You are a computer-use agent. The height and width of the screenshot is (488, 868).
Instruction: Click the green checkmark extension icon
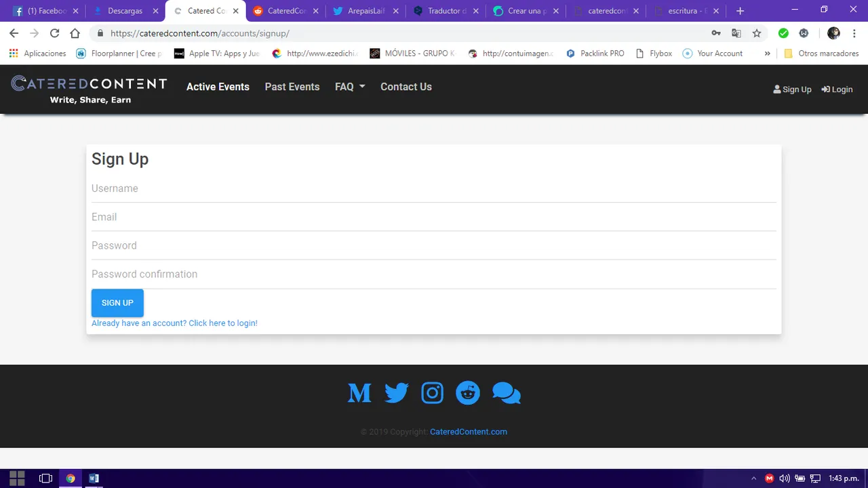click(x=783, y=33)
